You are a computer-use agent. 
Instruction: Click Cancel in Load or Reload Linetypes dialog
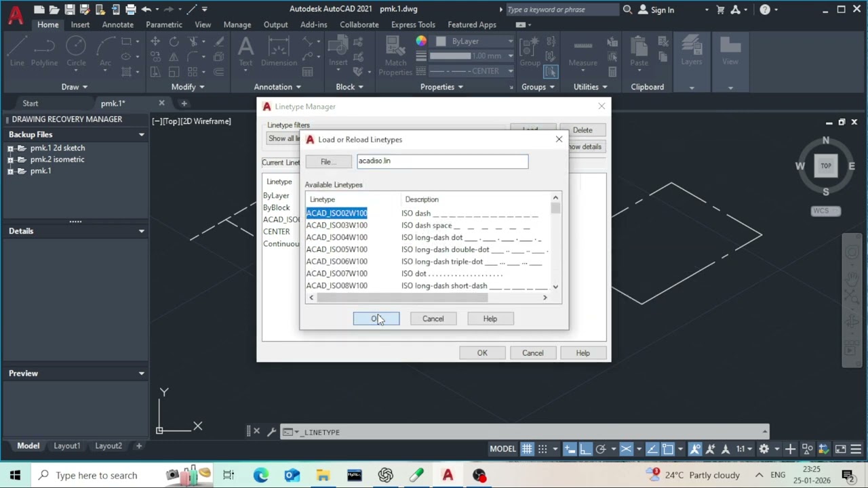coord(433,319)
